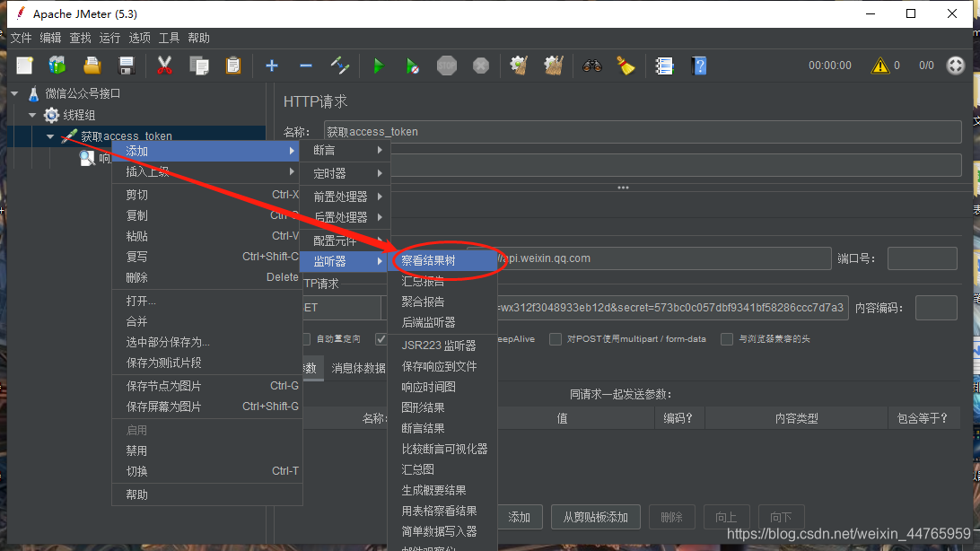Select 保存节点为图片 option
The width and height of the screenshot is (980, 551).
click(x=207, y=386)
